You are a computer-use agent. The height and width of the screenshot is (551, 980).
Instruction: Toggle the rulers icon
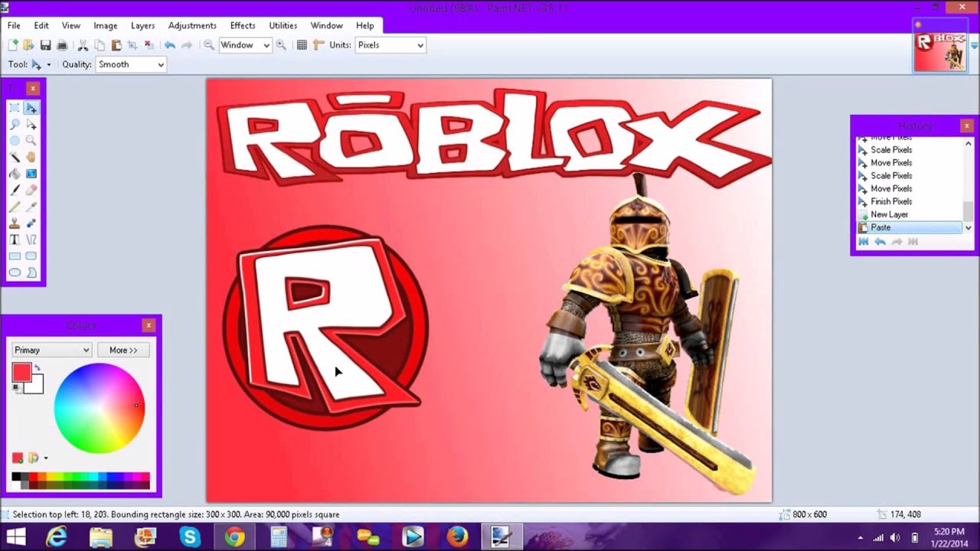(318, 45)
